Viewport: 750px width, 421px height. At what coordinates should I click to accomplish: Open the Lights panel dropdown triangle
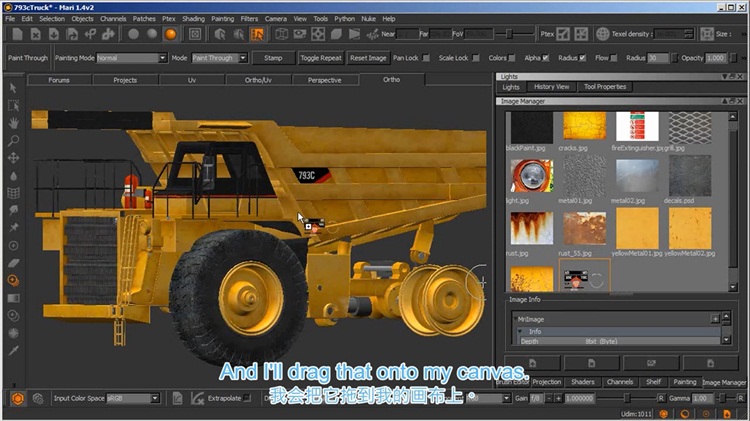point(725,77)
